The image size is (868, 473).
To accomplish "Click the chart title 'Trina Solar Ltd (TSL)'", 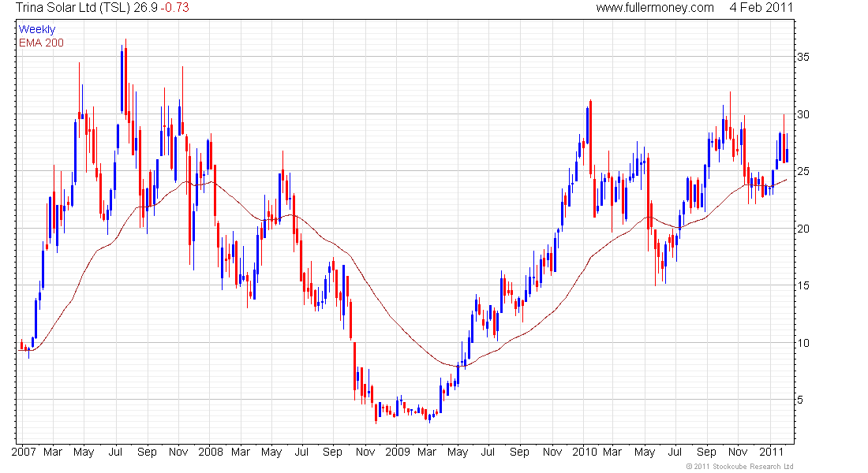I will click(x=73, y=8).
